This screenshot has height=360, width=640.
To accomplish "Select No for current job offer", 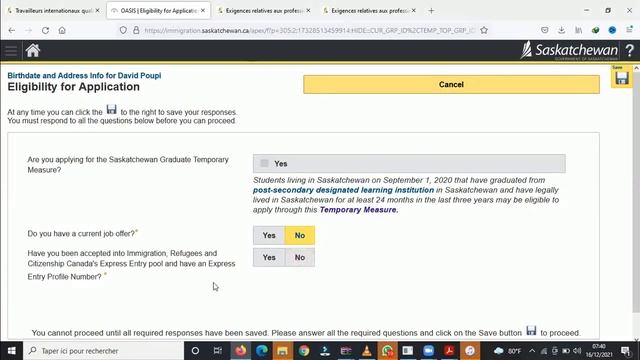I will [300, 236].
